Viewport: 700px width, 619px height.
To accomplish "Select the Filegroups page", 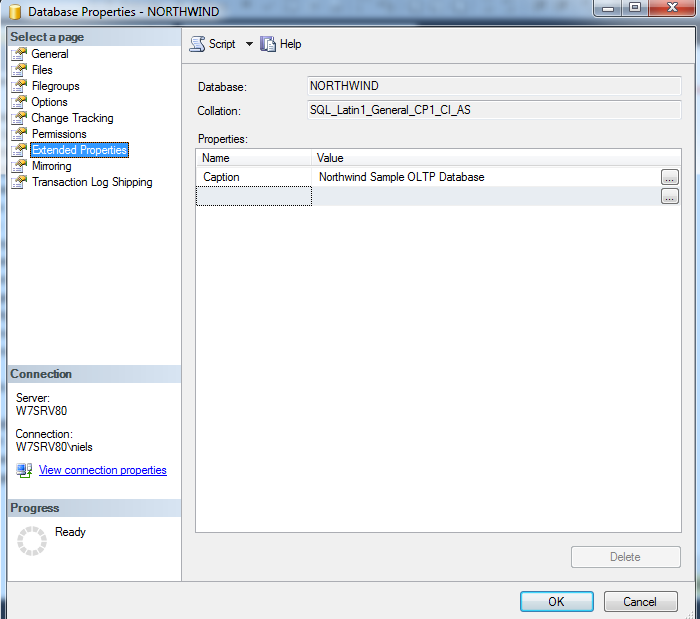I will point(55,86).
